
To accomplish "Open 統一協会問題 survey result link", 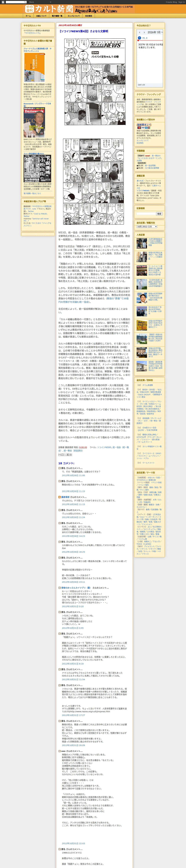I will point(150,165).
